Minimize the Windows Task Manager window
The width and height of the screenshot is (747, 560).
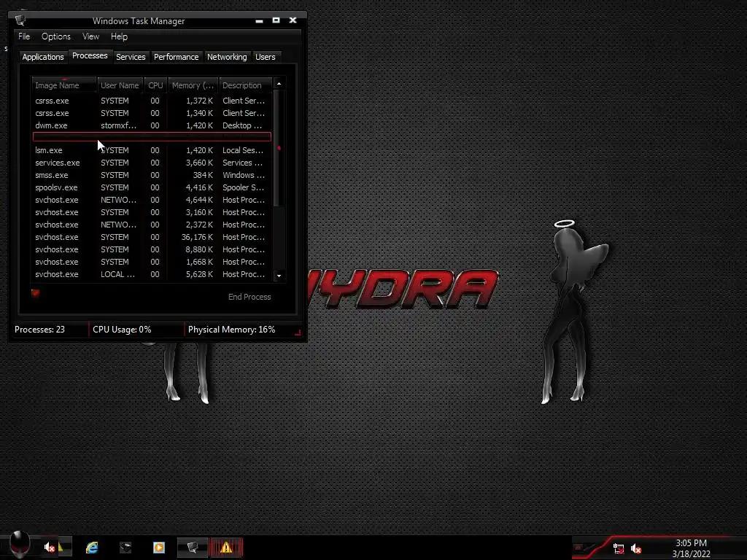[259, 20]
